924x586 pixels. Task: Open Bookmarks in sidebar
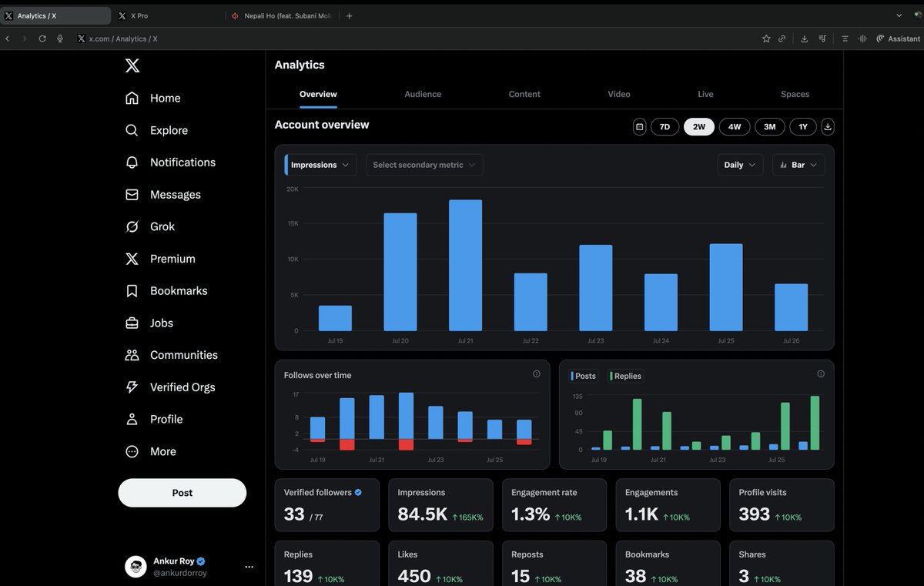166,291
